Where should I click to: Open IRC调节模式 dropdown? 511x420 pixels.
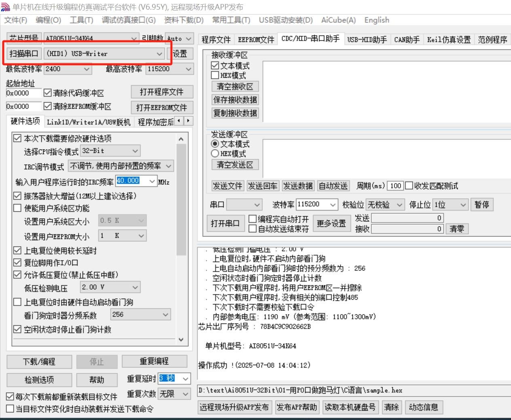click(x=121, y=166)
